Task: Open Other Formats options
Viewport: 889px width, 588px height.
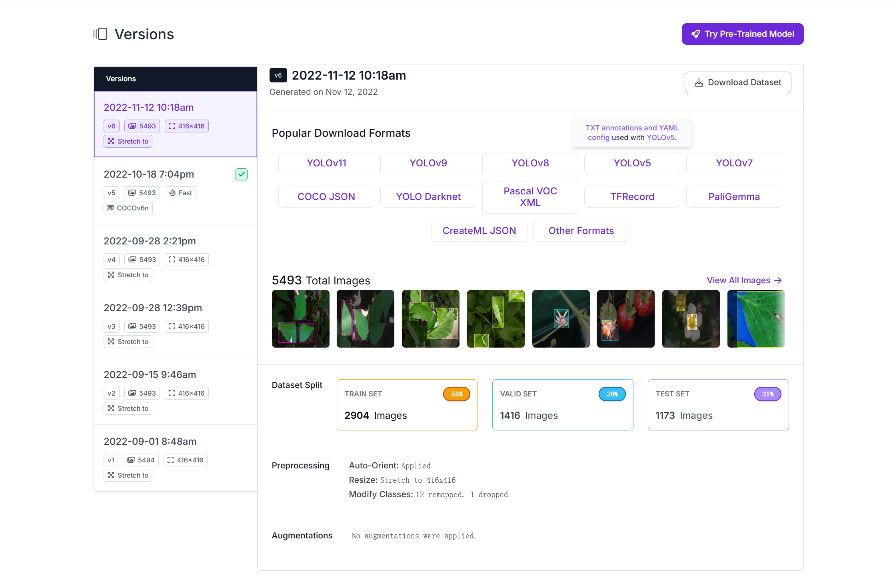Action: click(581, 231)
